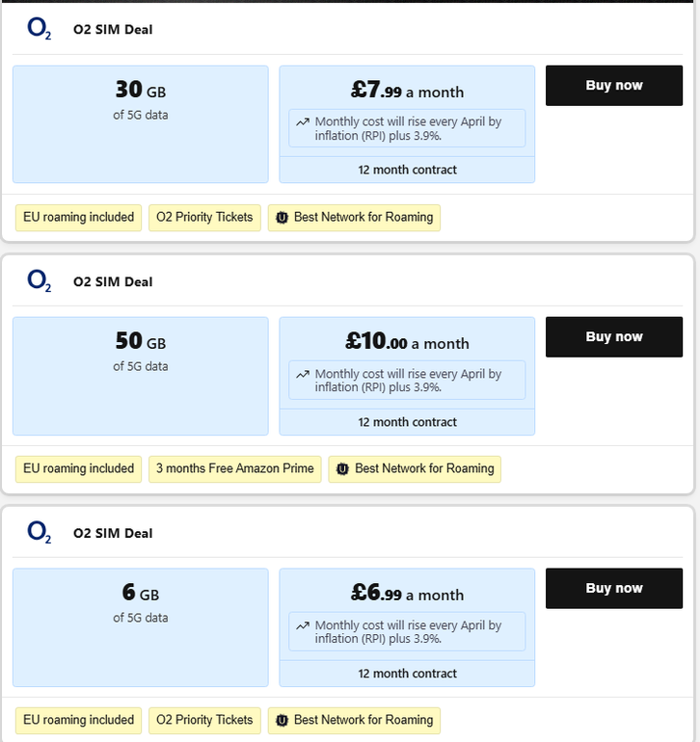Click price-rise trend icon in £6.99 deal
Viewport: 700px width, 742px height.
(x=303, y=625)
